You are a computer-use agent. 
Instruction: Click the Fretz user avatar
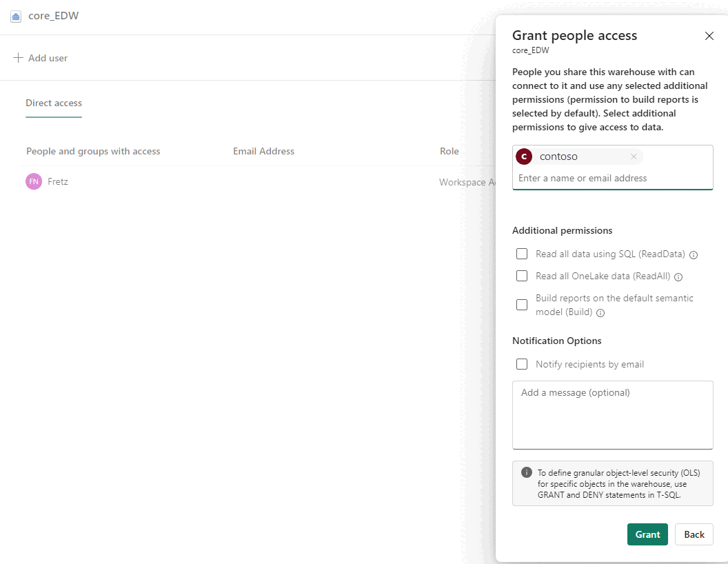[33, 181]
